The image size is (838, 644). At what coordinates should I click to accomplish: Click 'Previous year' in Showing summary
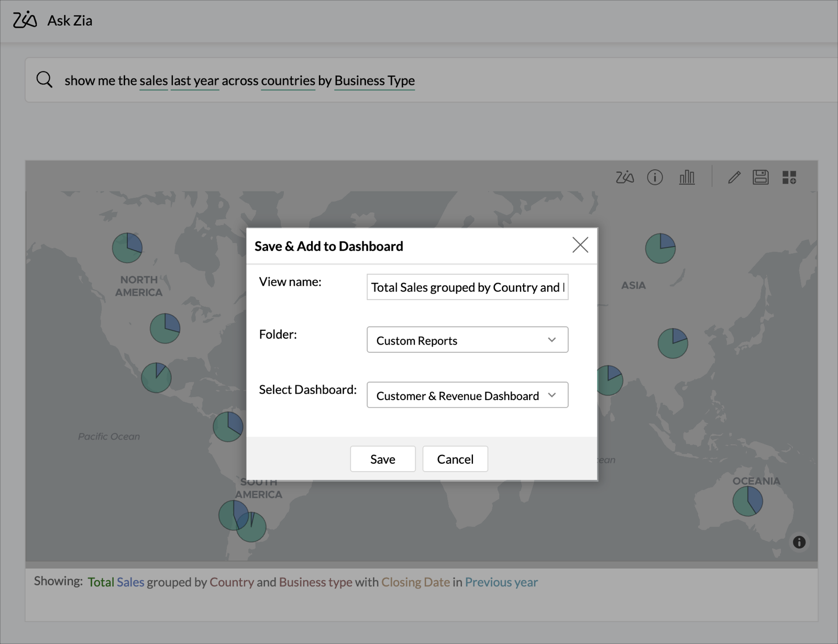[x=501, y=582]
